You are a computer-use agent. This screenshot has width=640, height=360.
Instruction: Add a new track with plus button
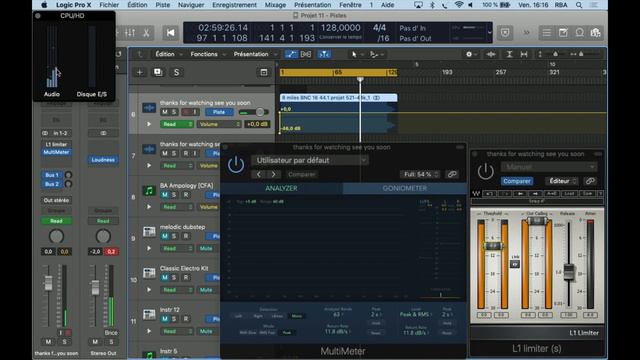140,72
